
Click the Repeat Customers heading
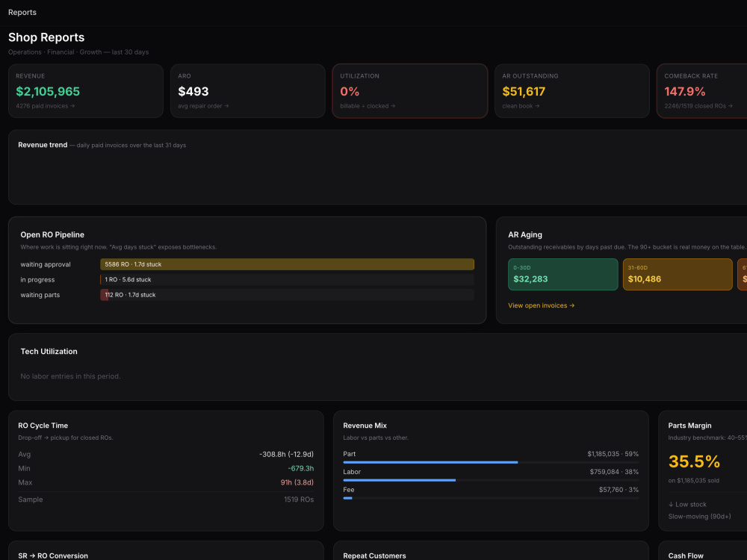point(374,556)
